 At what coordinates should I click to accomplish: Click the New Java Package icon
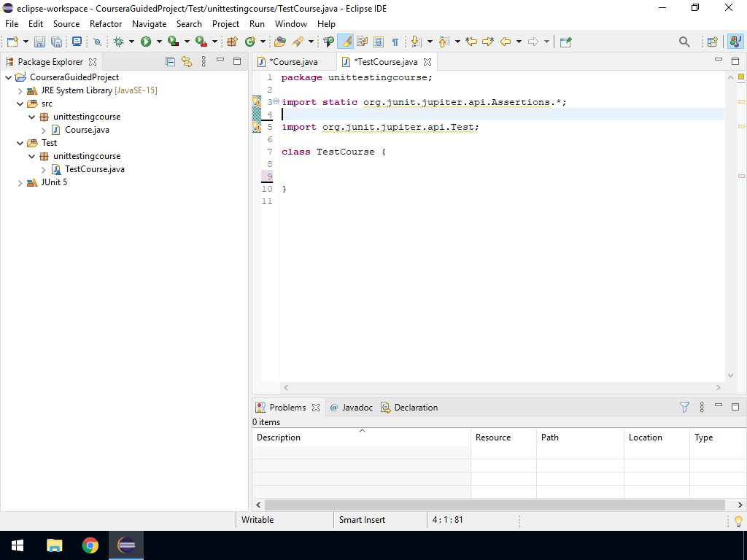pos(233,42)
